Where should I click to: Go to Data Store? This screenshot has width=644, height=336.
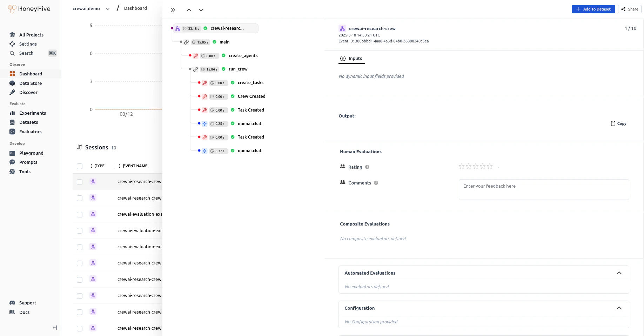click(x=30, y=83)
